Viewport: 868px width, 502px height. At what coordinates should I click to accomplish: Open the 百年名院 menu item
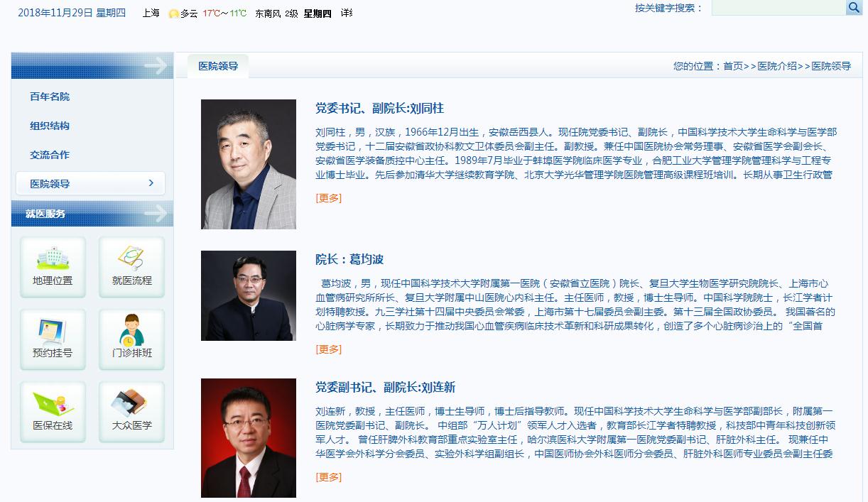pos(50,97)
